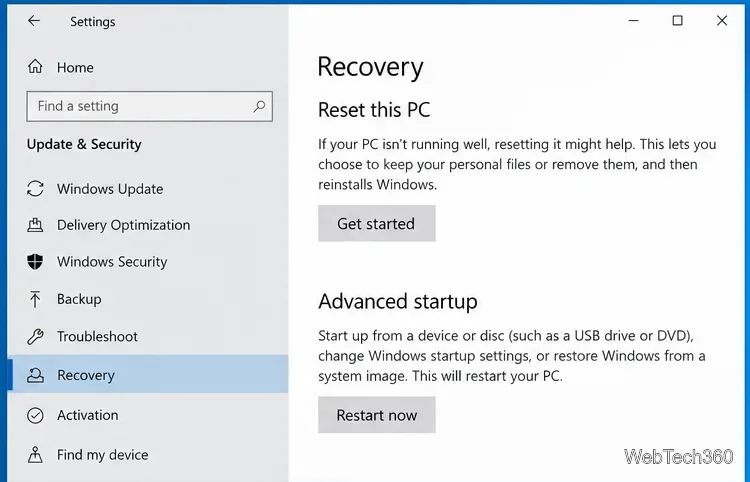Click the Settings window title text
This screenshot has height=482, width=750.
tap(92, 22)
